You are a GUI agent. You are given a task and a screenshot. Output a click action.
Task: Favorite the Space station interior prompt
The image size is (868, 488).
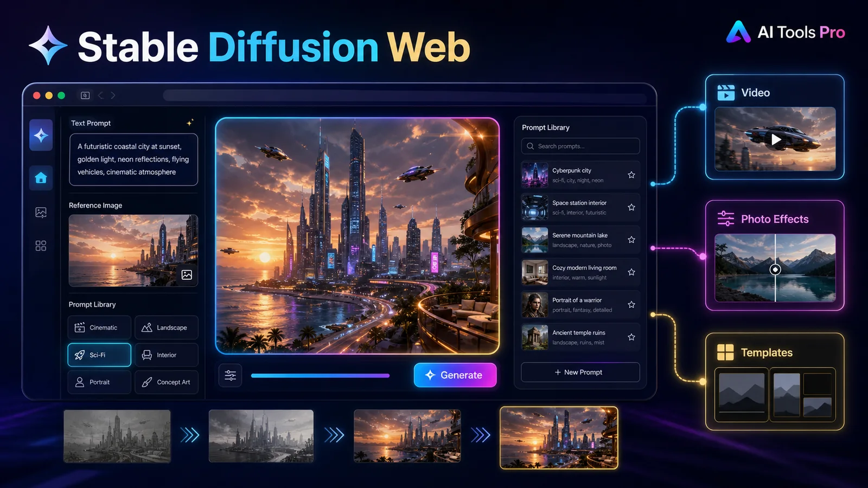pos(631,207)
